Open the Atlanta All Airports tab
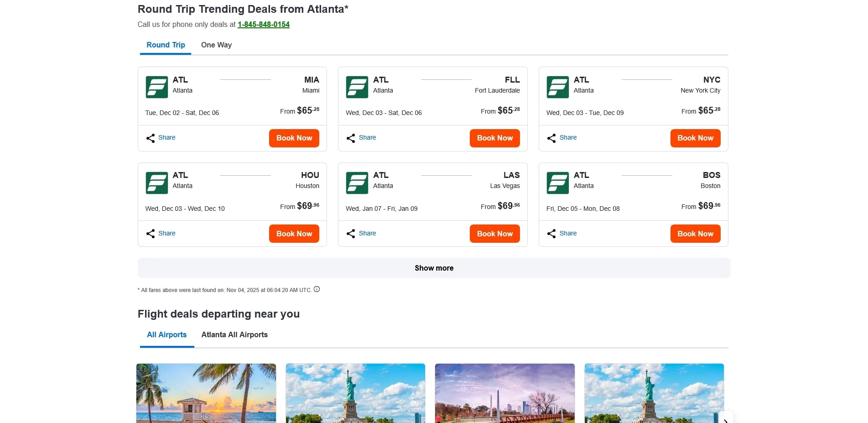Viewport: 868px width, 423px height. 234,334
